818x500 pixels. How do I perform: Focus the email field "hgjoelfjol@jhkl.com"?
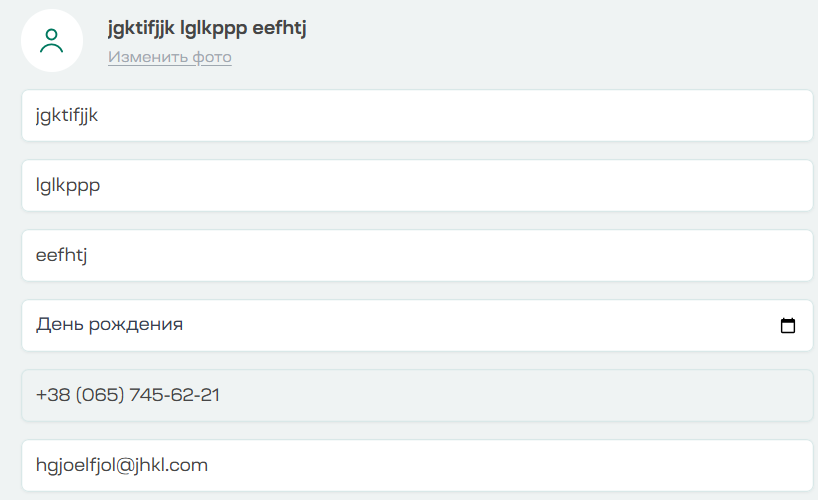click(x=416, y=465)
